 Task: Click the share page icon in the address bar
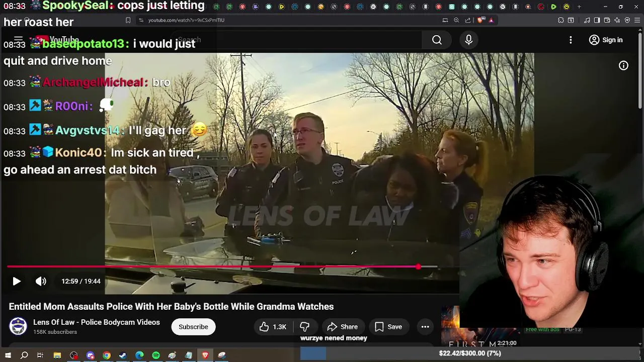point(468,20)
